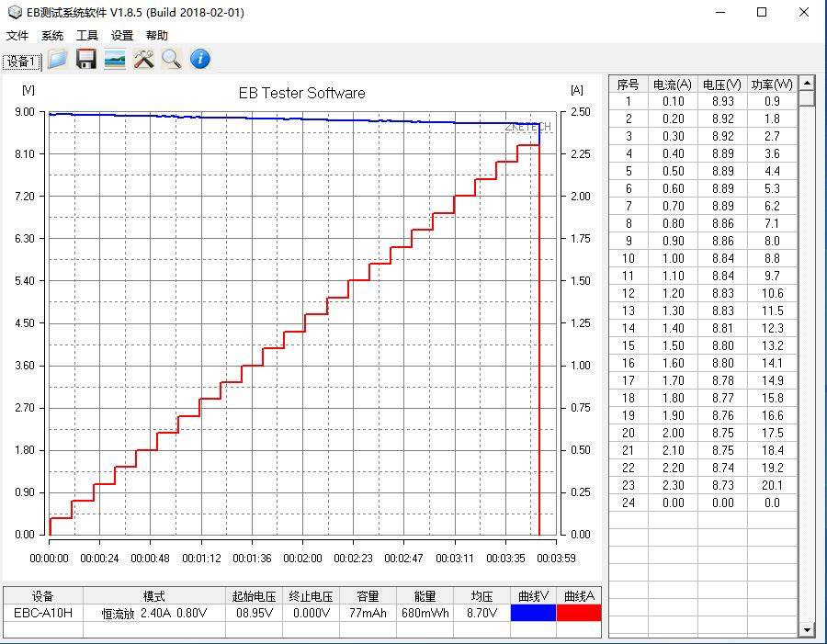This screenshot has height=644, width=827.
Task: Click the 功率(W) column header
Action: [x=772, y=84]
